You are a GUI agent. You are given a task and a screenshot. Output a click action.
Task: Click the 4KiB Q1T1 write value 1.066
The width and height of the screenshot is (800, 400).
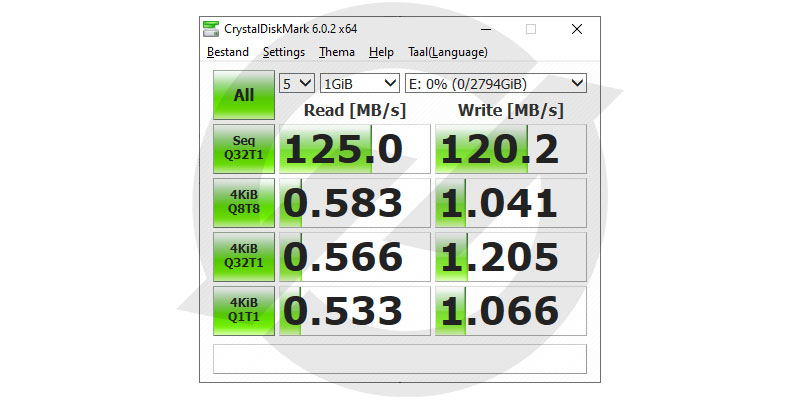pos(511,311)
